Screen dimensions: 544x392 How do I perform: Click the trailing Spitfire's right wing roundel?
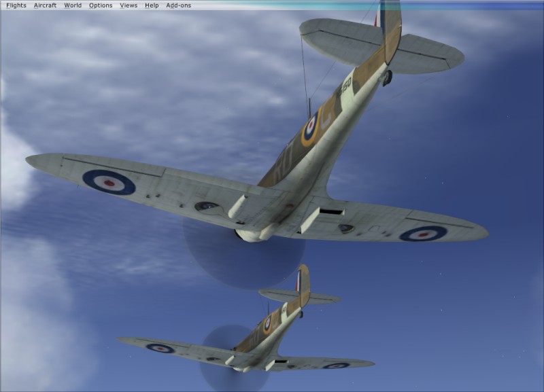tap(336, 366)
